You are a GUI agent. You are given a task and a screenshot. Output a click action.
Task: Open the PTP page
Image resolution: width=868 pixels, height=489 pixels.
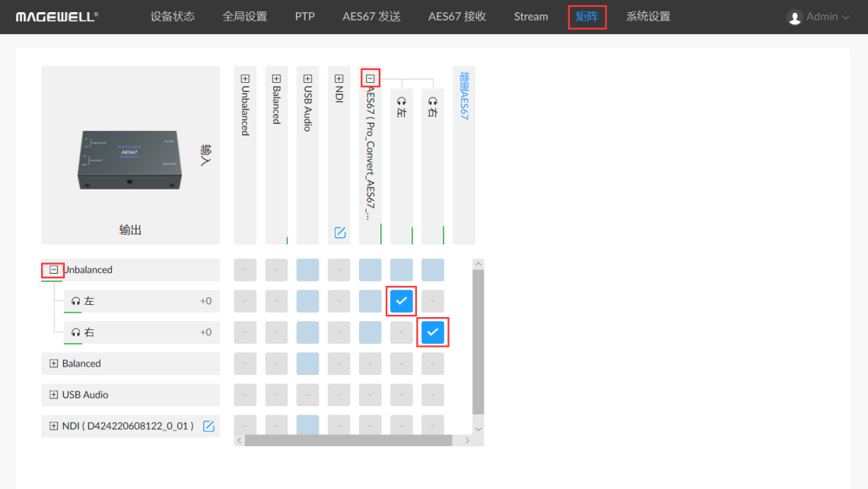pyautogui.click(x=304, y=17)
